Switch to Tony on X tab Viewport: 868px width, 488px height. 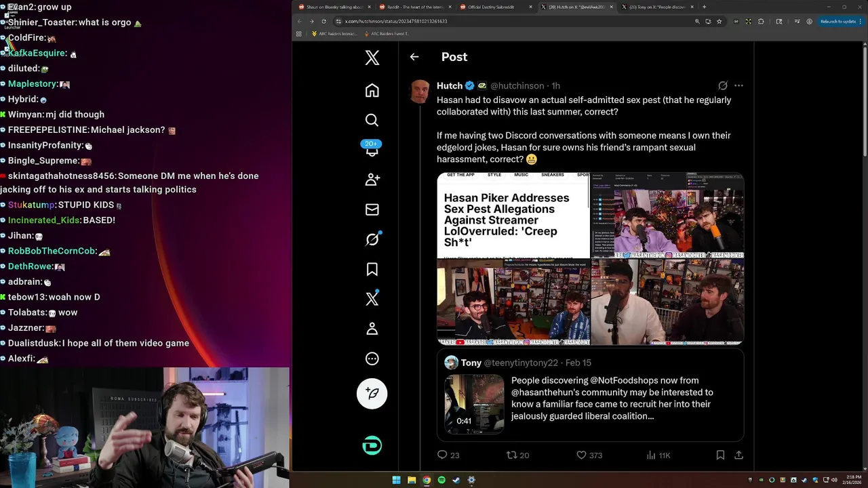658,7
